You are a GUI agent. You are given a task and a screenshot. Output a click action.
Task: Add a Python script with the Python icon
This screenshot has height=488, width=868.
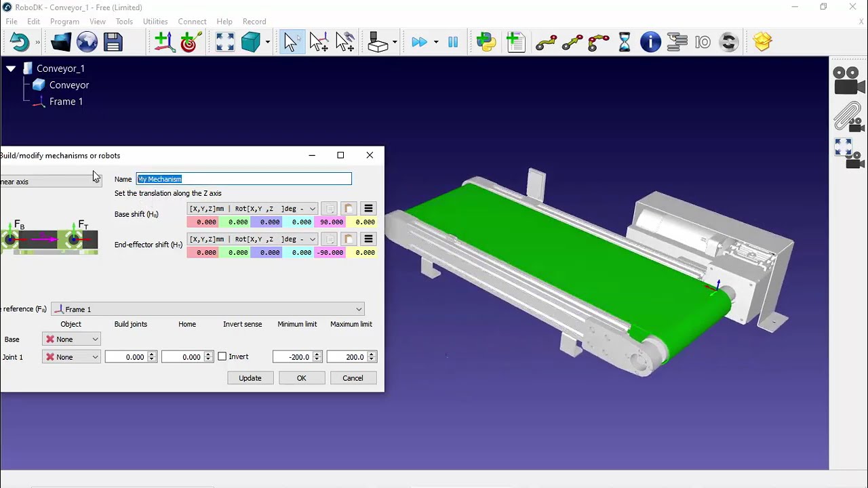[486, 42]
